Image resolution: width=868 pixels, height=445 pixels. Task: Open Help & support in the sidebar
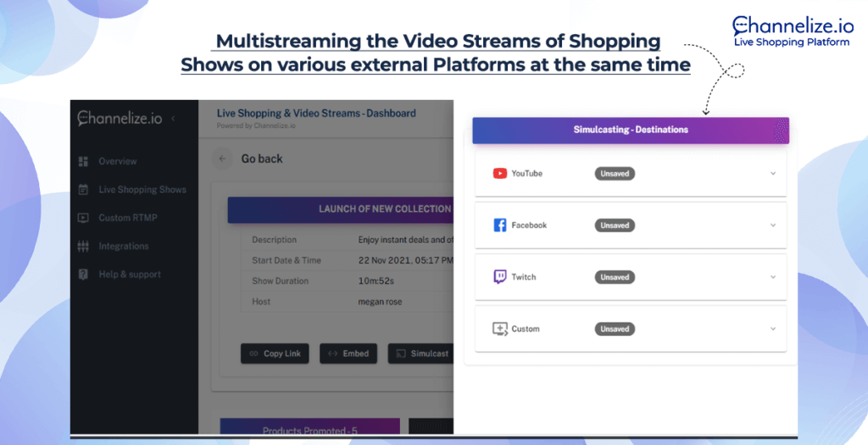pyautogui.click(x=130, y=274)
